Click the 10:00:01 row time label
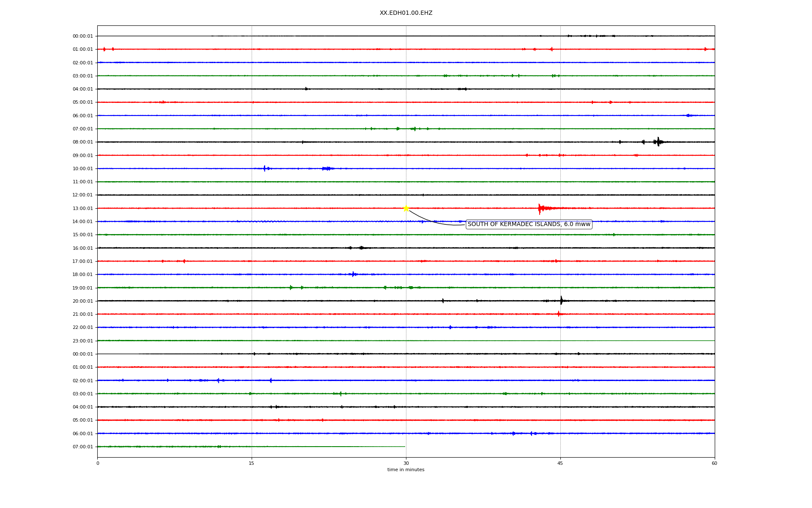Image resolution: width=812 pixels, height=508 pixels. [82, 168]
